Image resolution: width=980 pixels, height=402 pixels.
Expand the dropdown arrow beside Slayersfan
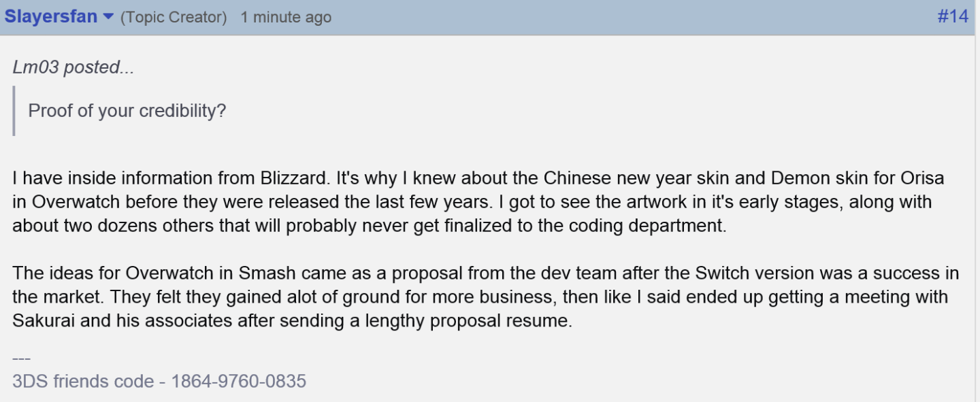pos(108,17)
